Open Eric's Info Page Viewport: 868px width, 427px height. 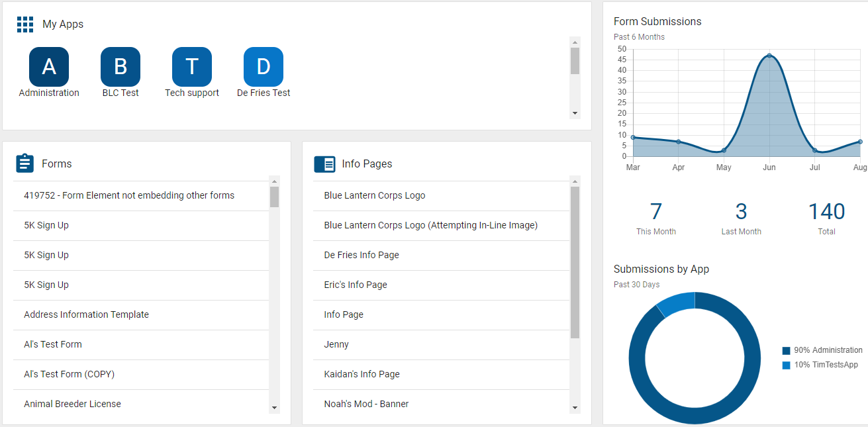(x=441, y=285)
